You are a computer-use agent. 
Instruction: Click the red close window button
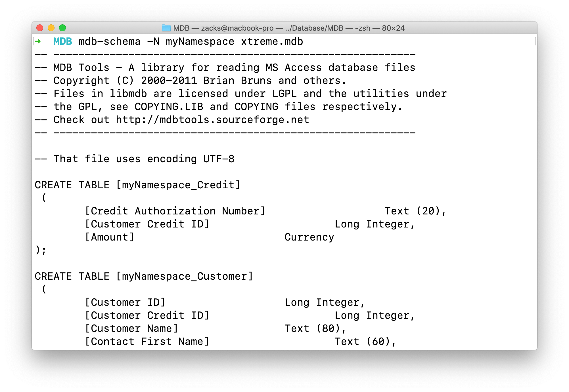(40, 28)
